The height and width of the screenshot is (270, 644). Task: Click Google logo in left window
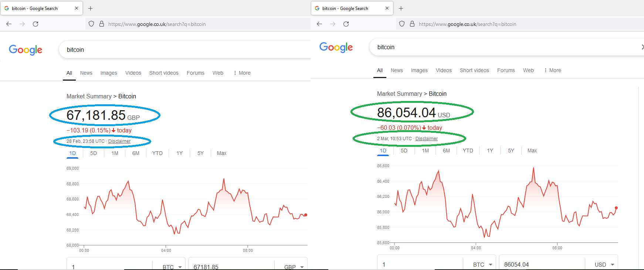pos(26,50)
